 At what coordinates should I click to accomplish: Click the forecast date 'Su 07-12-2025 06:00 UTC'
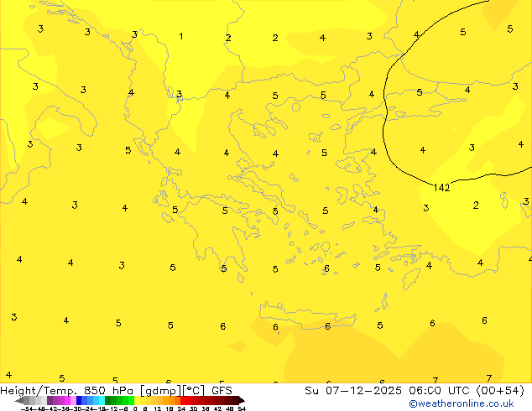pyautogui.click(x=389, y=391)
